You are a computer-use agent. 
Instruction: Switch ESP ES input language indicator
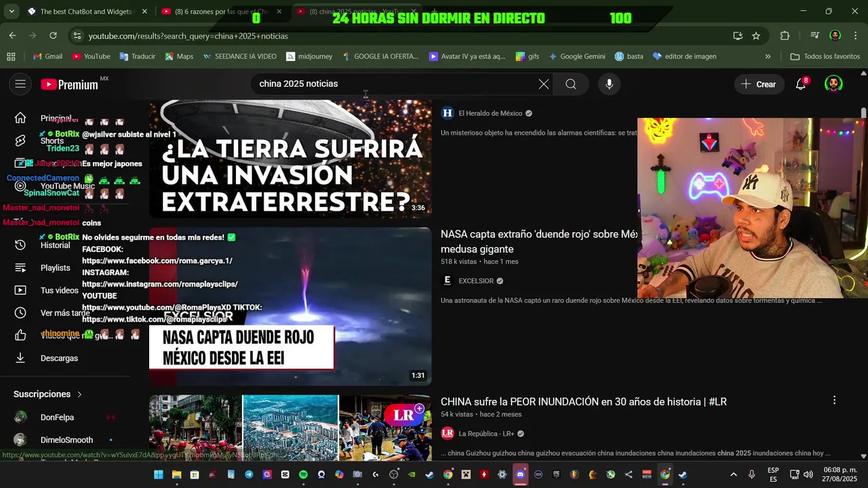click(773, 474)
